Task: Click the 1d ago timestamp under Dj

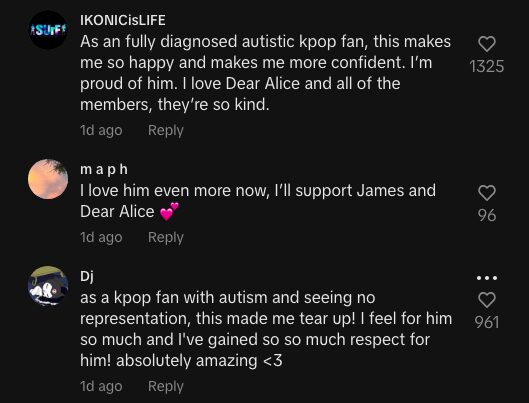Action: pos(101,386)
